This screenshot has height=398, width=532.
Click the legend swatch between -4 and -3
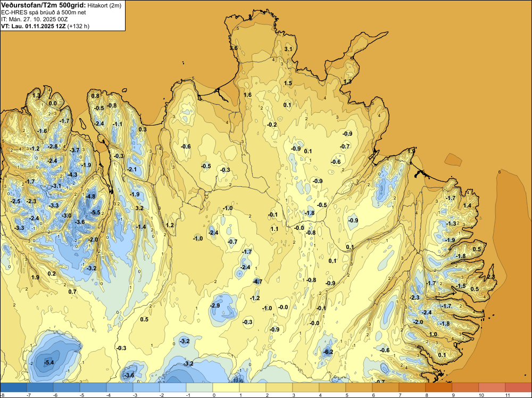point(120,387)
